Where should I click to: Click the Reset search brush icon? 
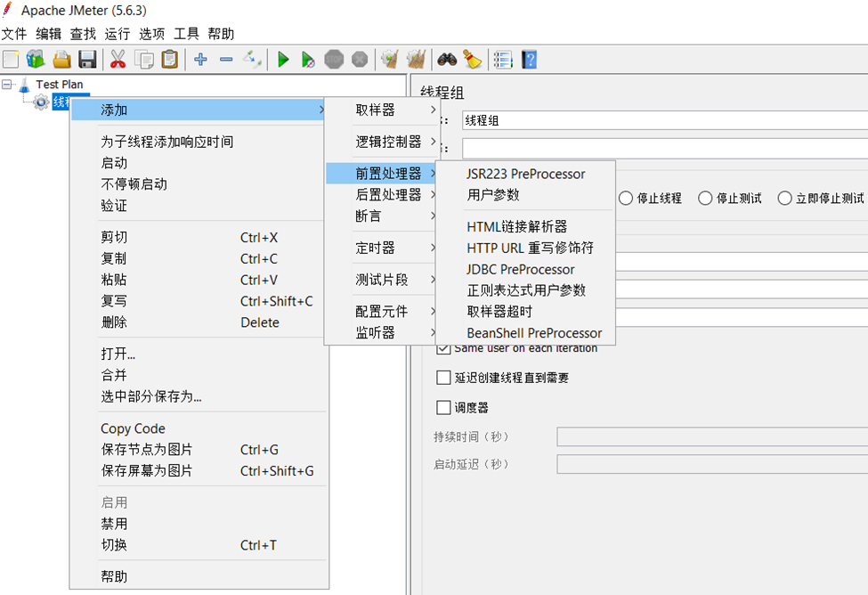[x=472, y=60]
